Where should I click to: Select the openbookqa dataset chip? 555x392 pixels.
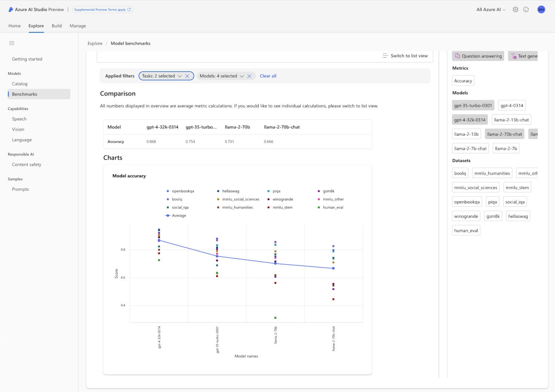click(x=467, y=202)
